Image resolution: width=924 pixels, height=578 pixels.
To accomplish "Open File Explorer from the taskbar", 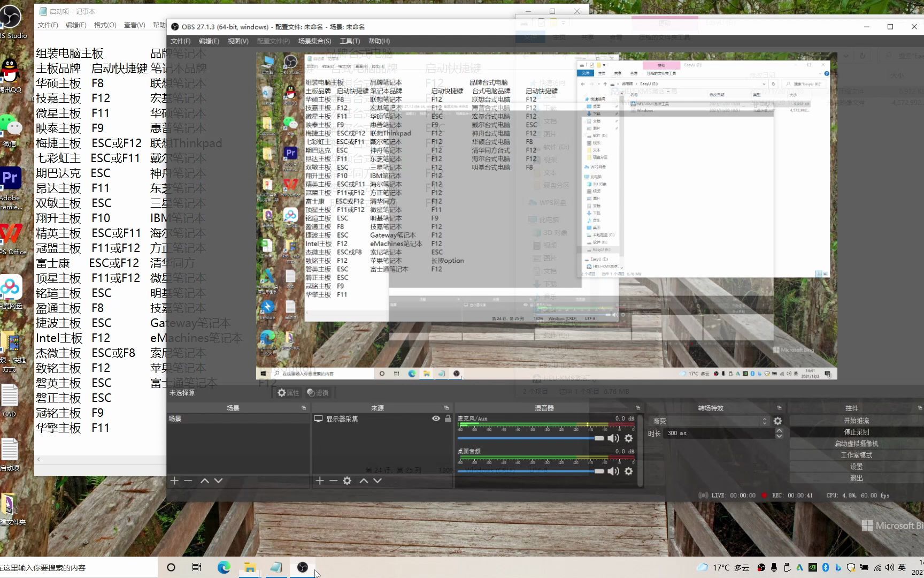I will click(250, 567).
